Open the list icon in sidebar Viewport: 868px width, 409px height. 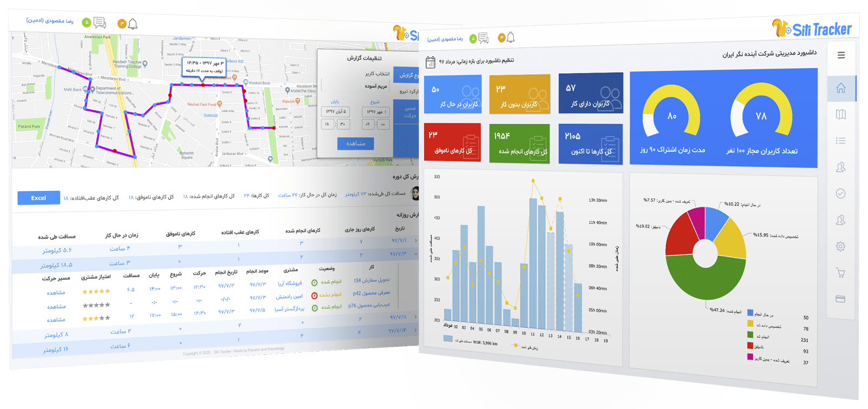point(841,141)
